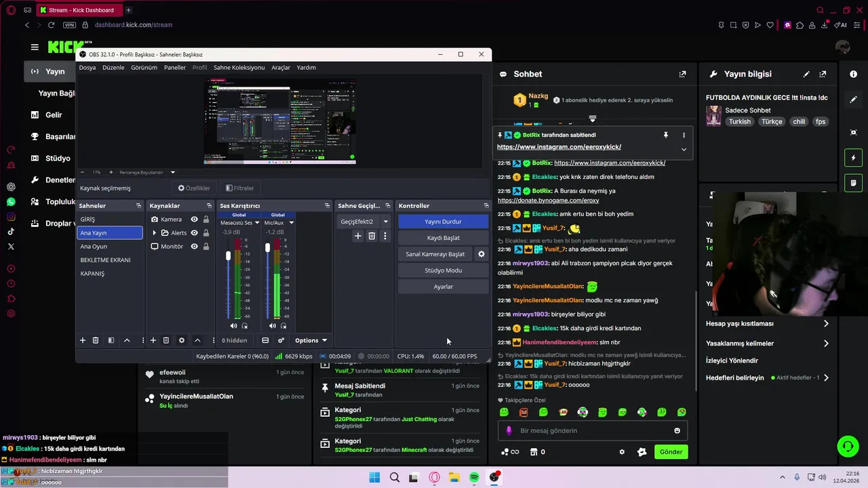The image size is (868, 488).
Task: Open Windows Start menu
Action: coord(374,478)
